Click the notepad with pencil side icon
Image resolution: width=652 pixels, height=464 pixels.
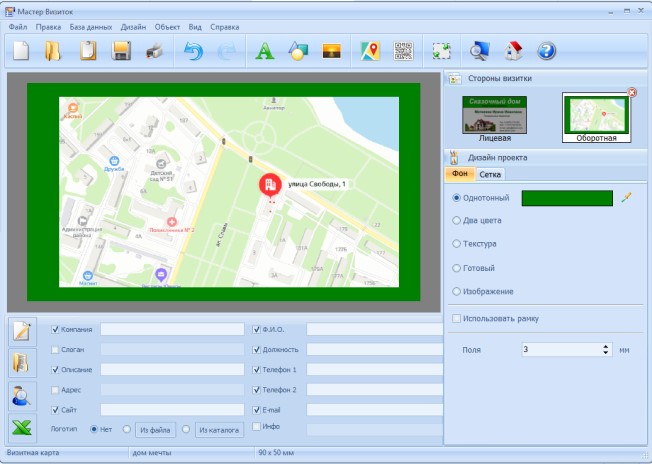22,331
